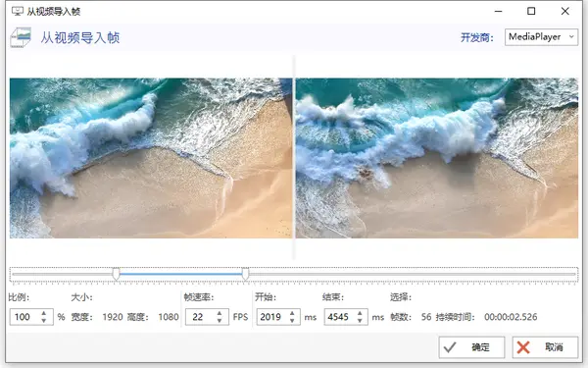Increase the end time with up arrow
Screen dimensions: 588x368
(360, 313)
